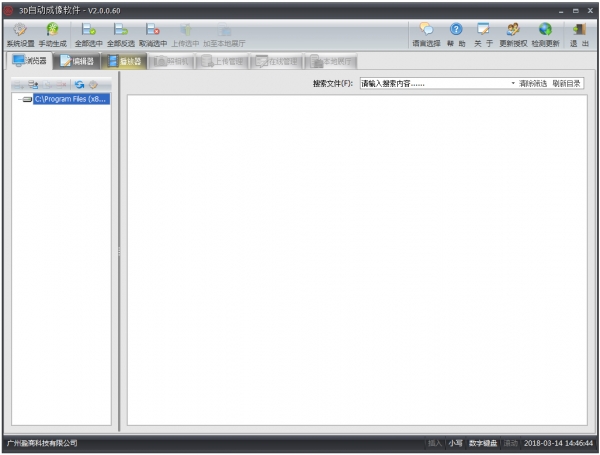Click 数字键盘 numpad indicator in status bar

pyautogui.click(x=483, y=443)
